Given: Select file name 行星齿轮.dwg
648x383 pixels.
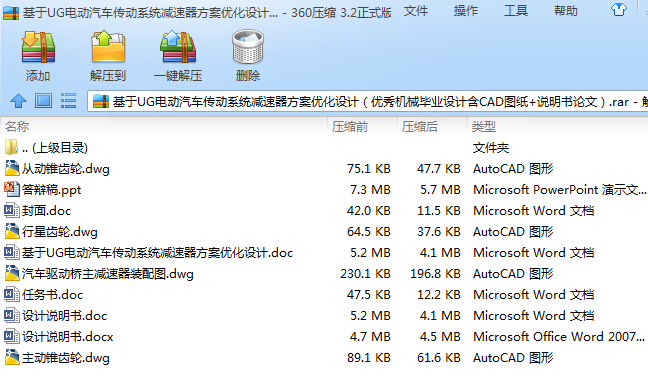Looking at the screenshot, I should (60, 232).
